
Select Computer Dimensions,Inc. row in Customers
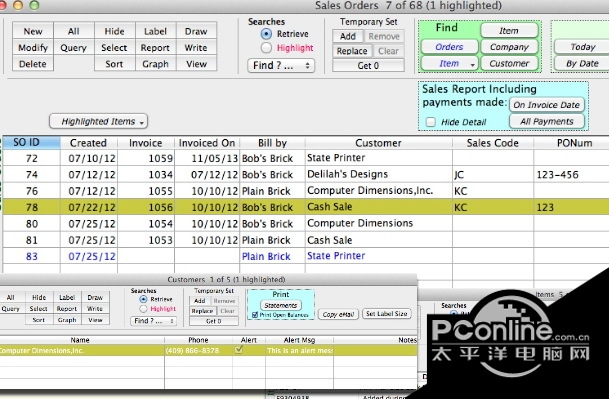[208, 350]
